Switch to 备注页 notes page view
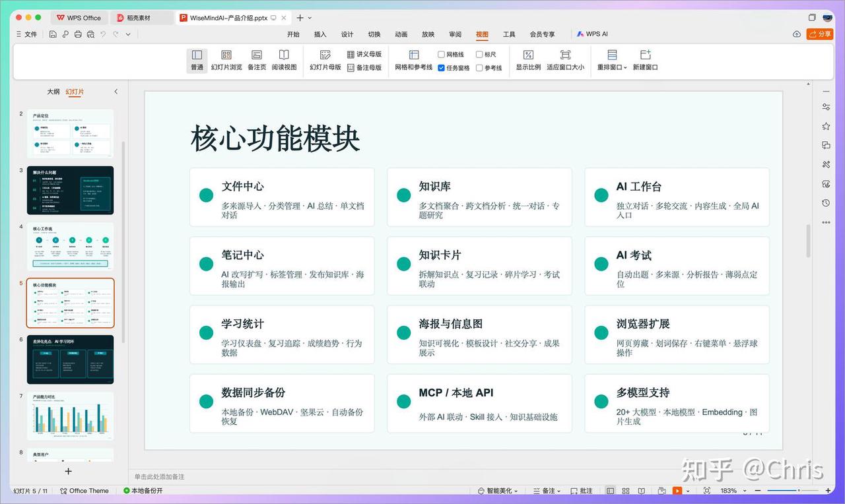The width and height of the screenshot is (845, 504). click(257, 60)
